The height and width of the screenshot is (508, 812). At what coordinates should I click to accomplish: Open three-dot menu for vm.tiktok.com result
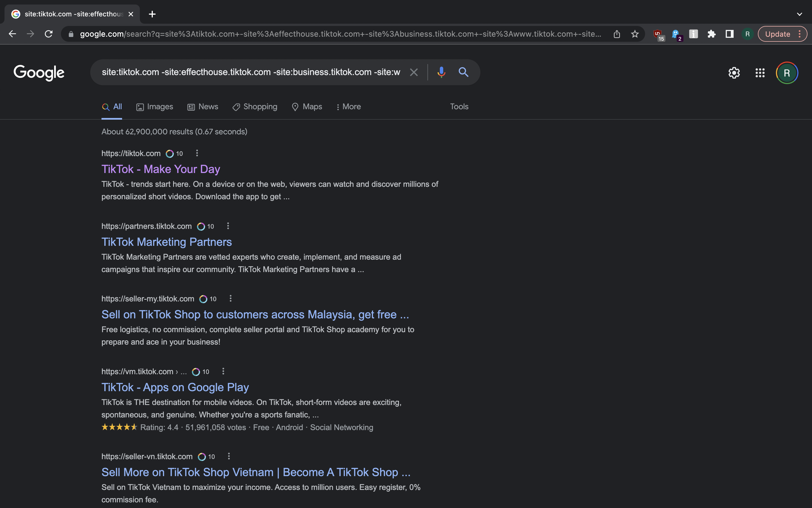point(223,371)
